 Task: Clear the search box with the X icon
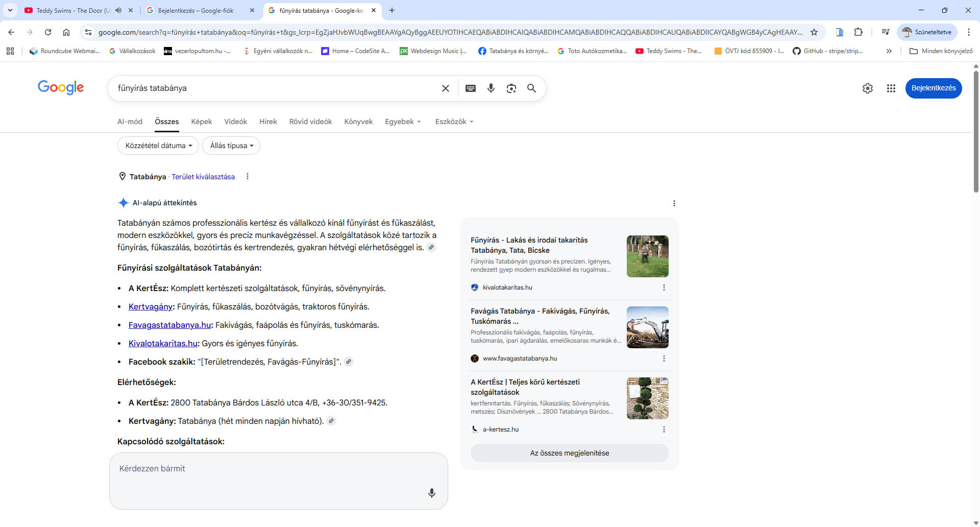(x=445, y=88)
